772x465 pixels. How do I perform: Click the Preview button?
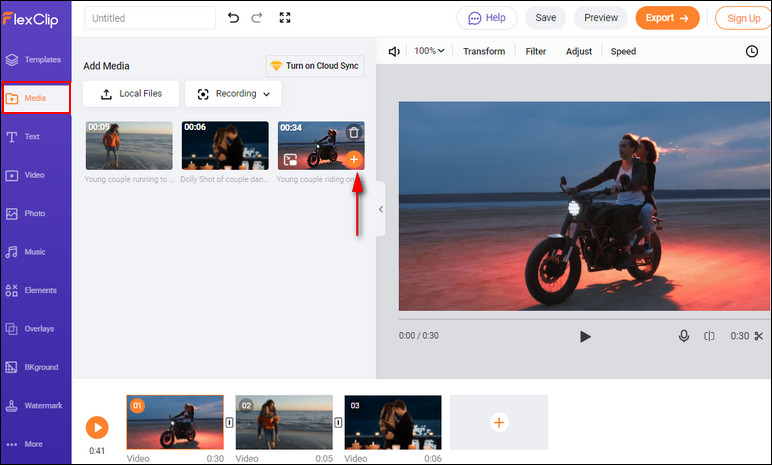click(601, 18)
